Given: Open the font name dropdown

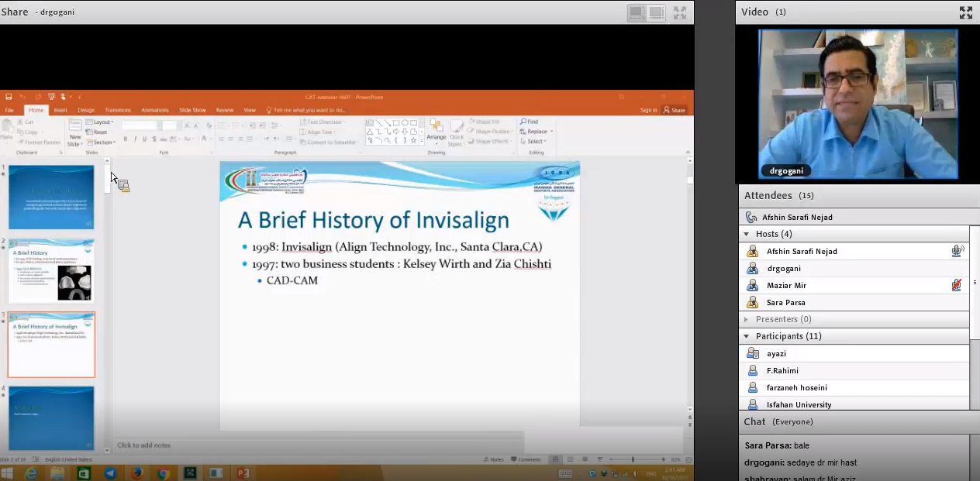Looking at the screenshot, I should coord(157,125).
